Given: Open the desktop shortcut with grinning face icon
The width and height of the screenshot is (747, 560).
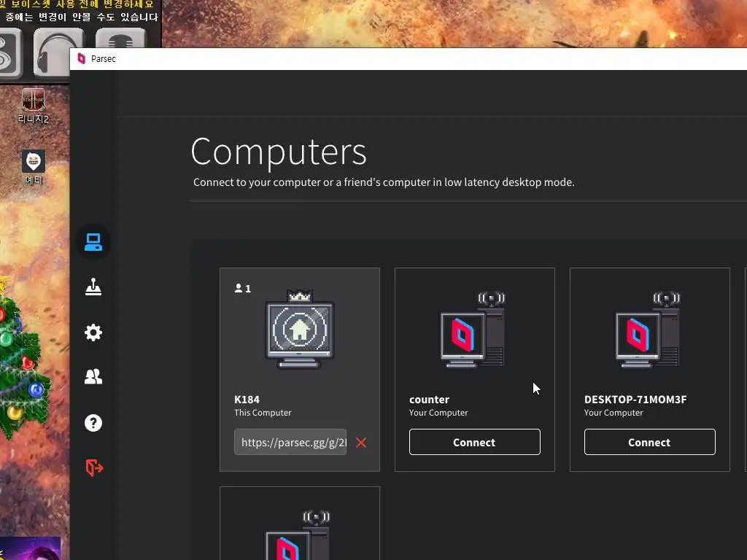Looking at the screenshot, I should tap(34, 167).
